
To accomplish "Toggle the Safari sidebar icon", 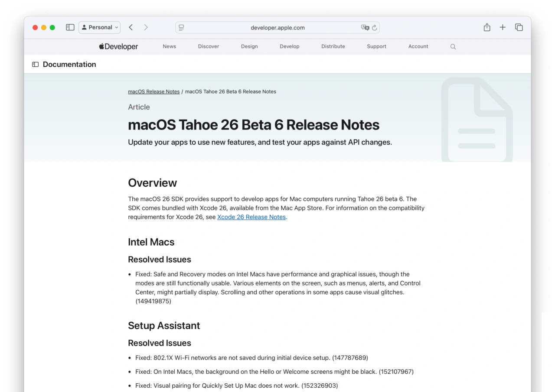I will click(70, 27).
